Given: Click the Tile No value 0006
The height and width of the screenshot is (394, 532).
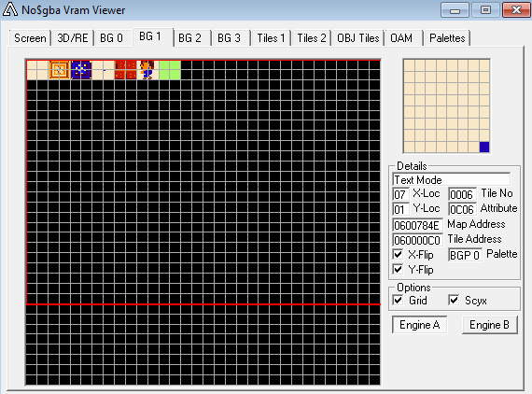Looking at the screenshot, I should click(461, 194).
